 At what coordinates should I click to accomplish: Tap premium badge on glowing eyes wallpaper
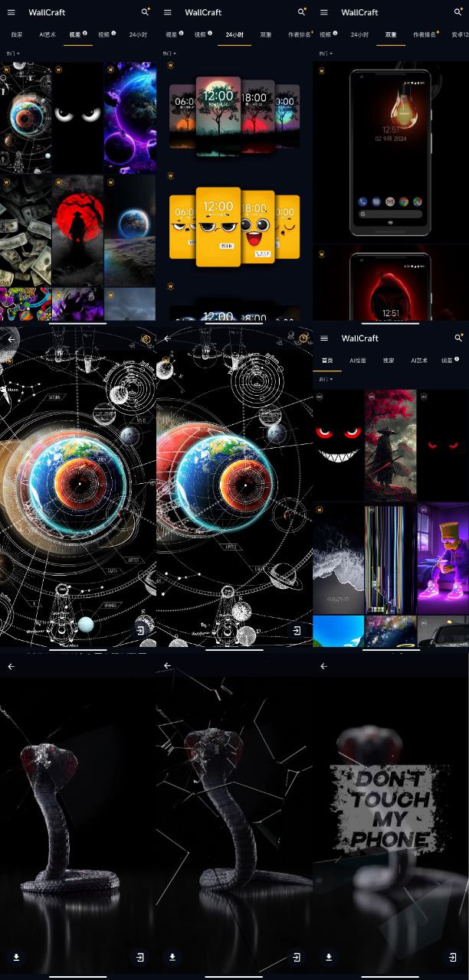(59, 69)
